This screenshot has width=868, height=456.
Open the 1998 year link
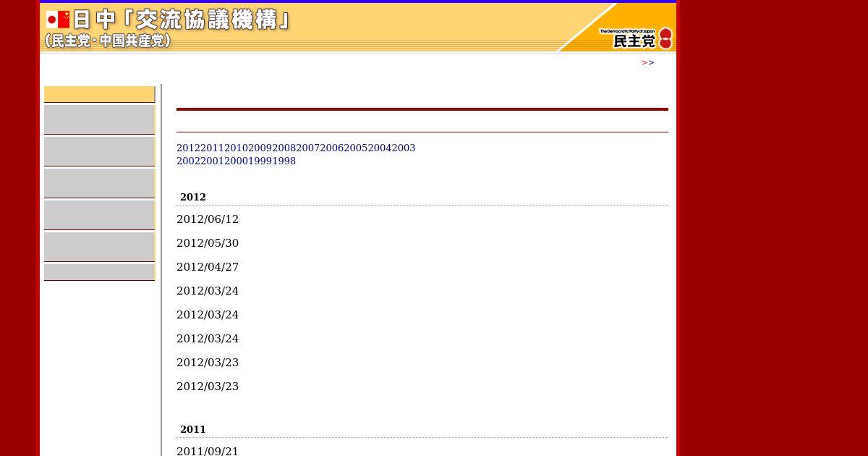click(284, 161)
